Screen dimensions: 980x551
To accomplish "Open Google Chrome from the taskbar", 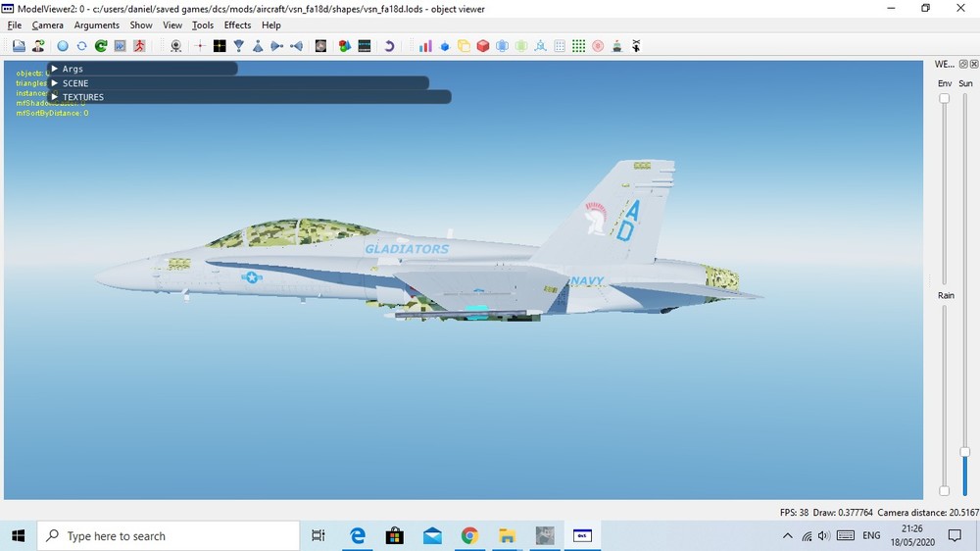I will (469, 536).
